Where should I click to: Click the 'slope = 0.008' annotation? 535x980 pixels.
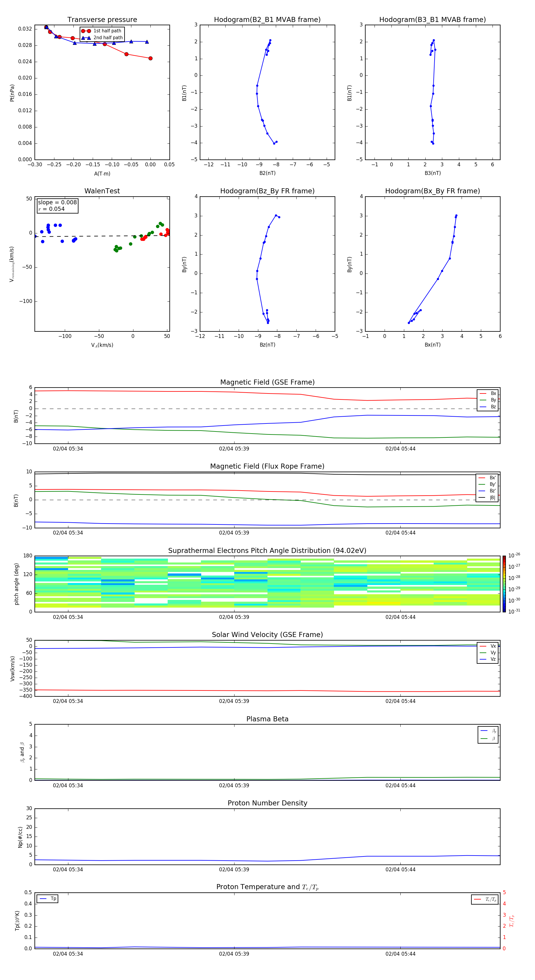(x=57, y=203)
